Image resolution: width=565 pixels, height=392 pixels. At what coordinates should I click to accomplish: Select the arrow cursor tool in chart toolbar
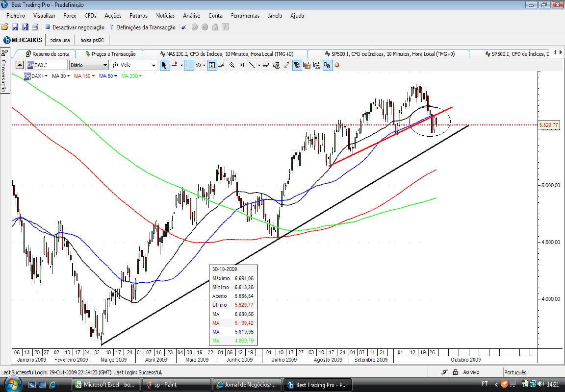pyautogui.click(x=164, y=65)
